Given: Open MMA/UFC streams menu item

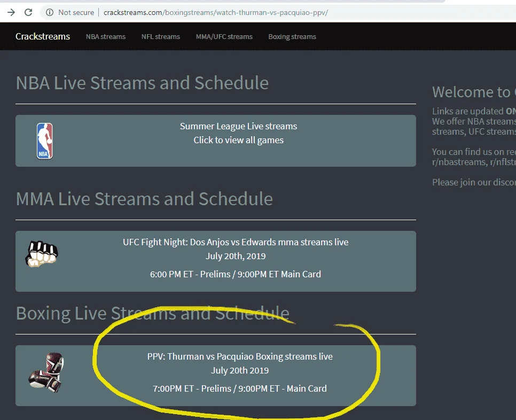Looking at the screenshot, I should tap(224, 37).
